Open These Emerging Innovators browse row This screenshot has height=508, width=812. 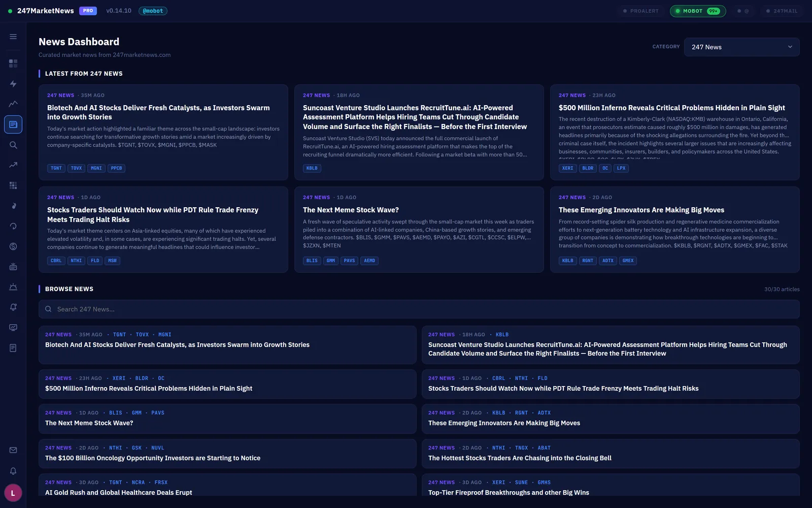[x=611, y=419]
